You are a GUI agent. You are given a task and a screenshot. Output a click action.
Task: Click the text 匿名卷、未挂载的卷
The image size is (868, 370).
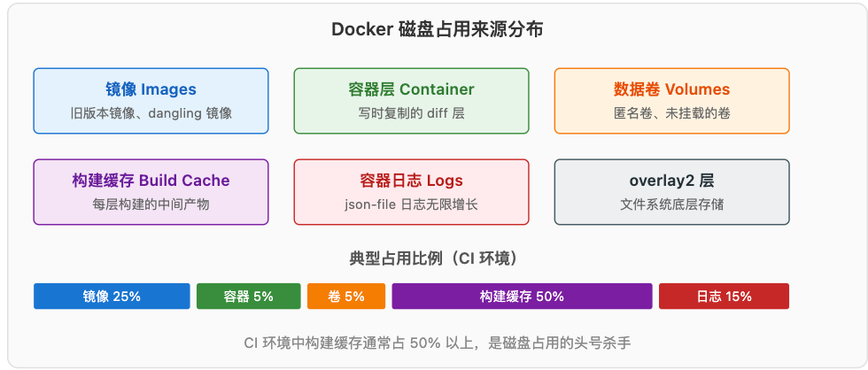(x=671, y=114)
